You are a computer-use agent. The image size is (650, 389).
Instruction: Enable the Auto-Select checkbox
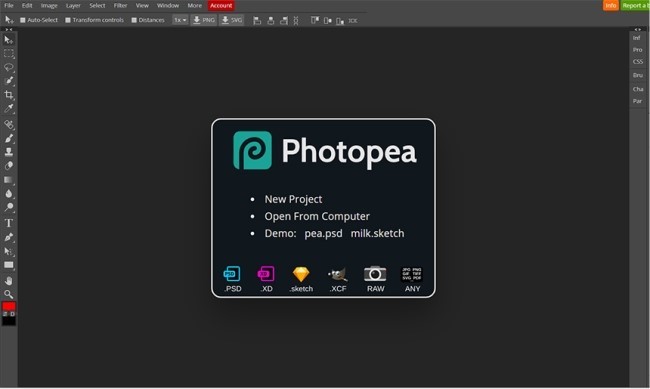[23, 20]
